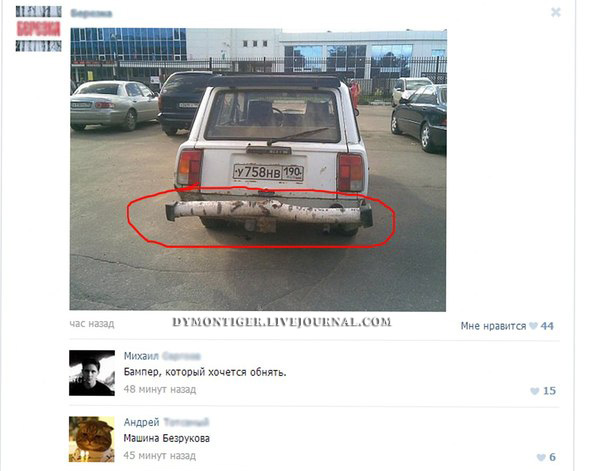This screenshot has width=600, height=471.
Task: Click the comment 'Бампер, который хочется обнять.'
Action: pos(205,372)
